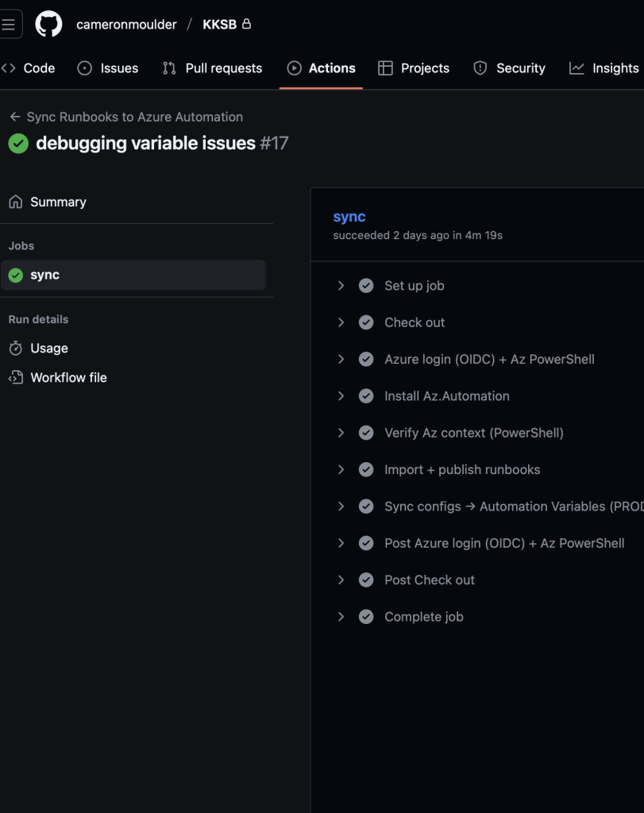Screen dimensions: 644x813
Task: Click the Usage stopwatch icon
Action: tap(15, 349)
